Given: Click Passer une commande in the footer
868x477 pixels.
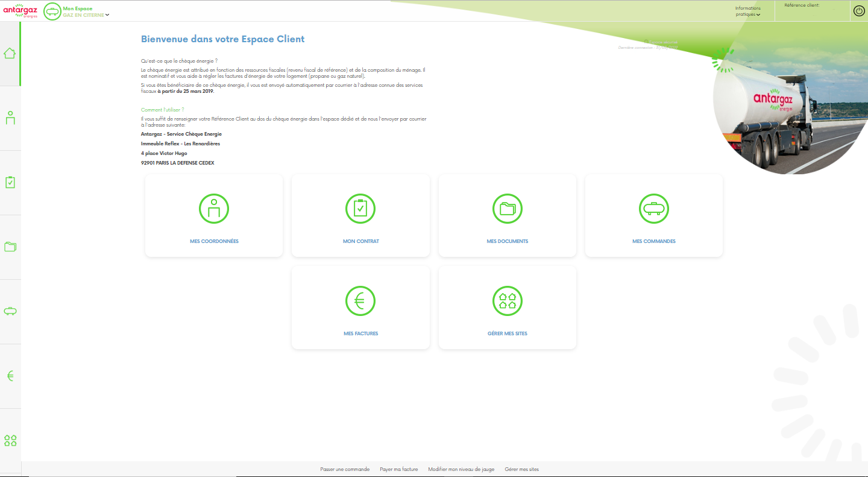Looking at the screenshot, I should (345, 469).
